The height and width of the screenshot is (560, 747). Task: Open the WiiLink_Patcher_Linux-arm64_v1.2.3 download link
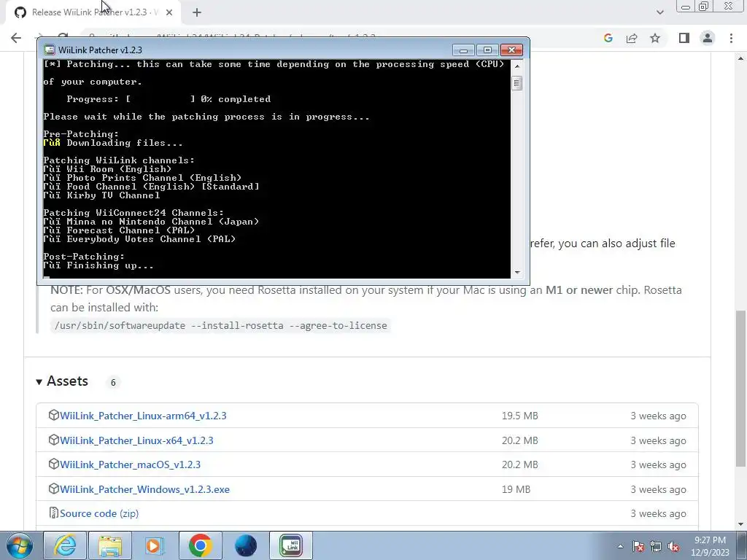pyautogui.click(x=143, y=416)
